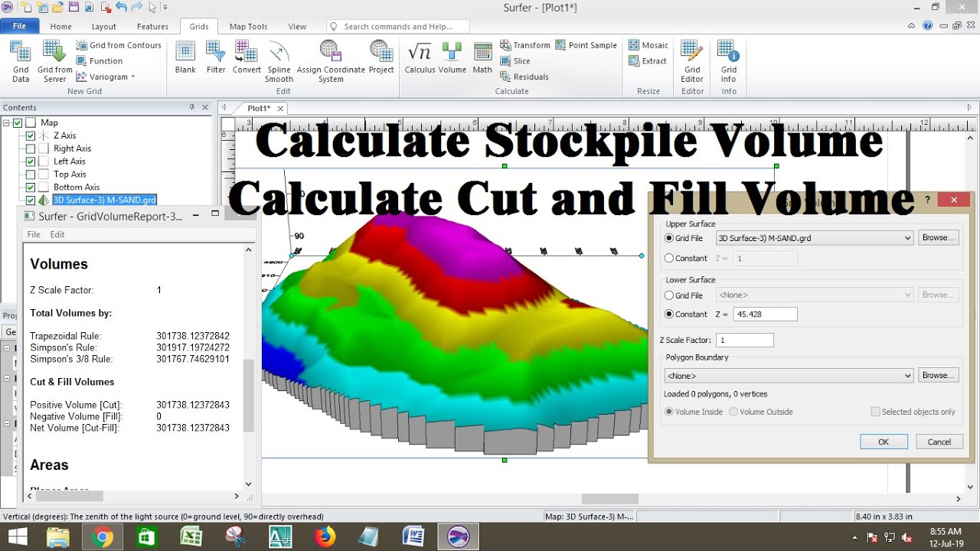
Task: Check Right Axis visibility
Action: coord(31,148)
